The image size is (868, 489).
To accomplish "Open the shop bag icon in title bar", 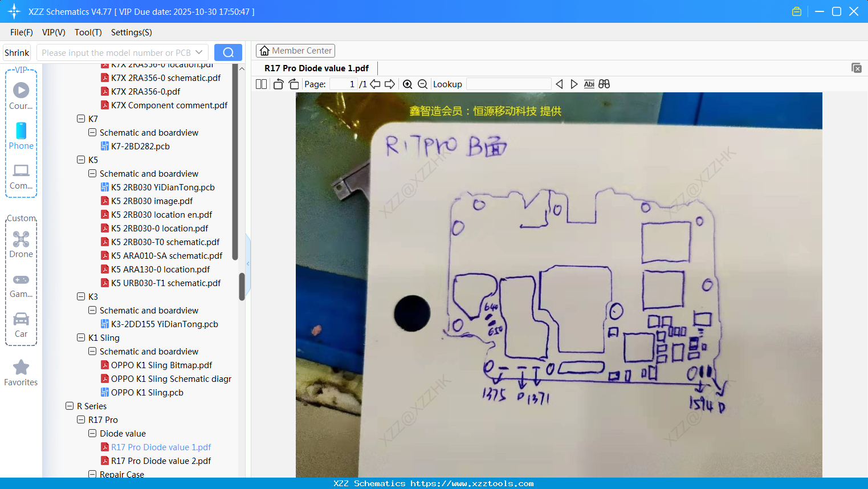I will point(797,11).
